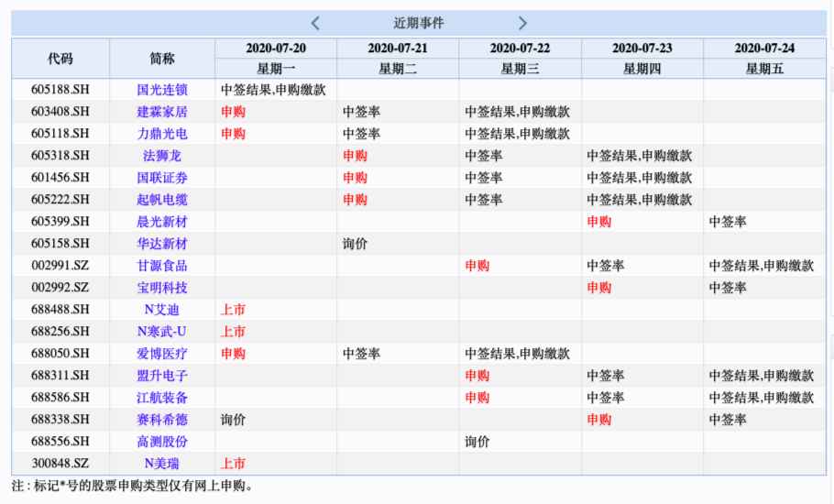
Task: Click 申购 in the 建霖家居 row
Action: tap(233, 112)
